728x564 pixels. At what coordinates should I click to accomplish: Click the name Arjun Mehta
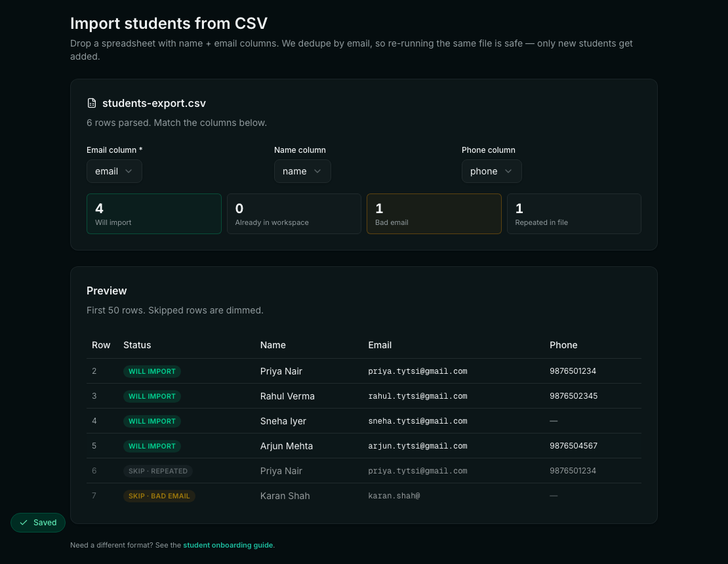(x=287, y=446)
